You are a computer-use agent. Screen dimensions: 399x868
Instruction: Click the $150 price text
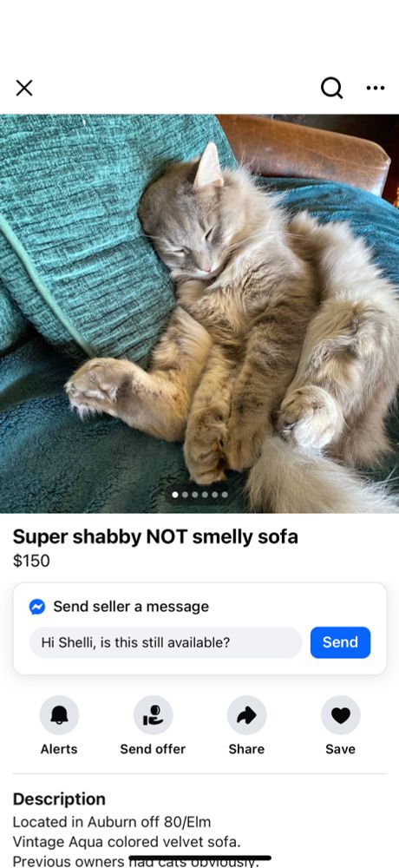[31, 561]
